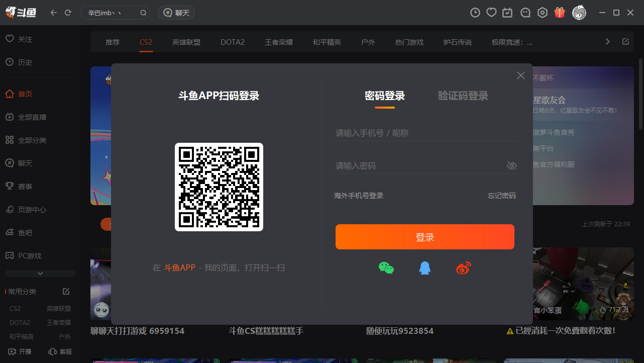
Task: Open the stream titled 随便玩玩9523854
Action: click(400, 331)
